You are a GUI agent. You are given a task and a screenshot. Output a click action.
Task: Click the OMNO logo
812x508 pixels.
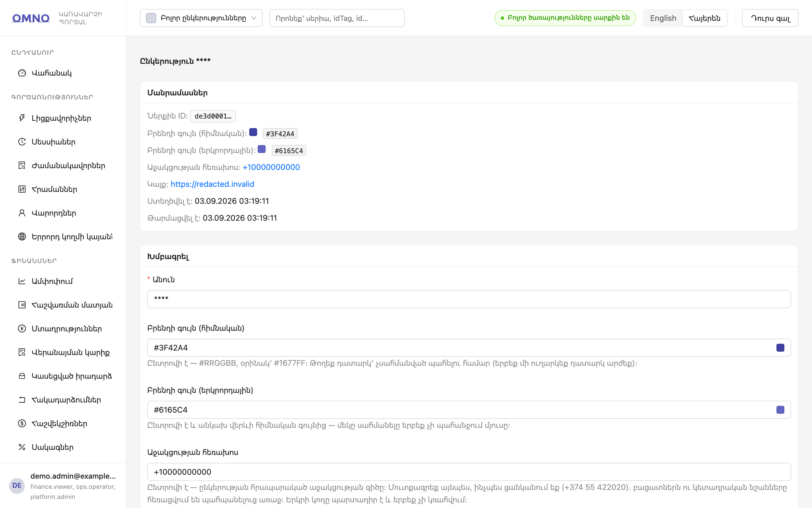pyautogui.click(x=31, y=18)
